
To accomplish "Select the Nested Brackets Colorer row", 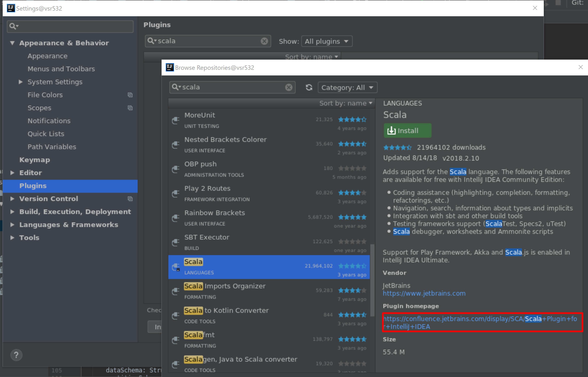I will pos(269,145).
